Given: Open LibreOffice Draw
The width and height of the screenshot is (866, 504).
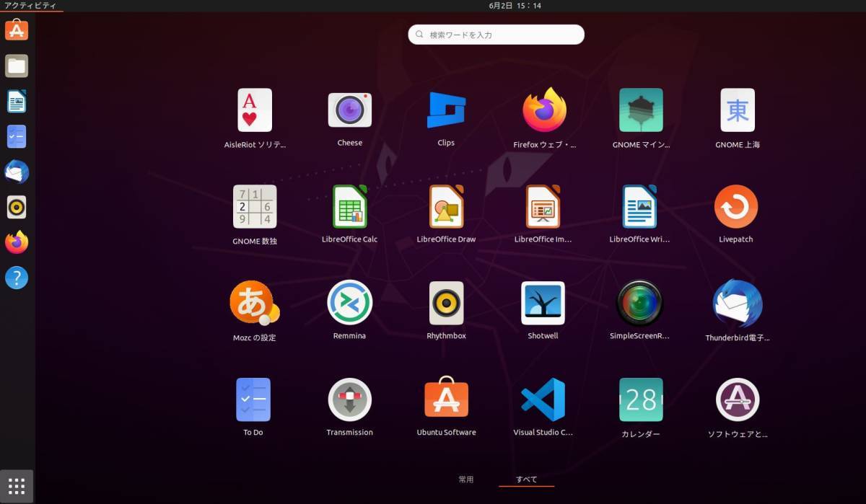Looking at the screenshot, I should coord(446,206).
